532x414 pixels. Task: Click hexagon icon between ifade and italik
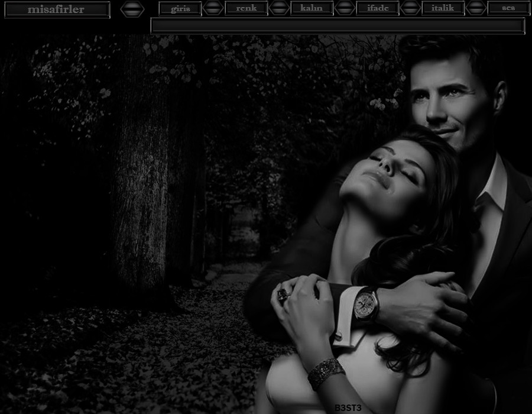click(410, 8)
